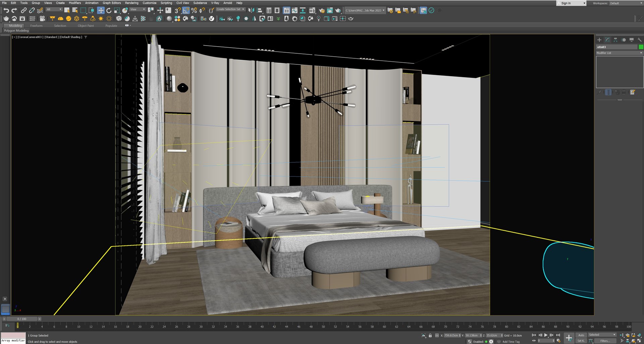Open the Create panel plus tab

(x=599, y=40)
